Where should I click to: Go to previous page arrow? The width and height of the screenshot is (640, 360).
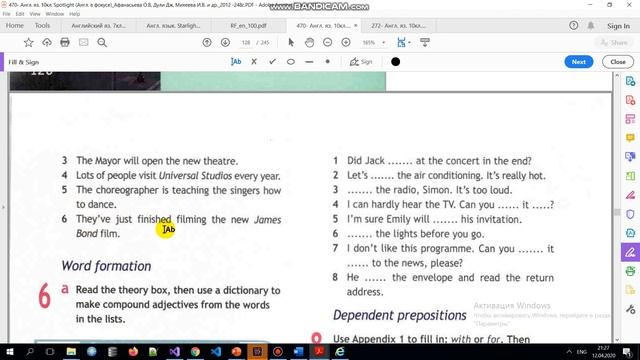click(207, 42)
